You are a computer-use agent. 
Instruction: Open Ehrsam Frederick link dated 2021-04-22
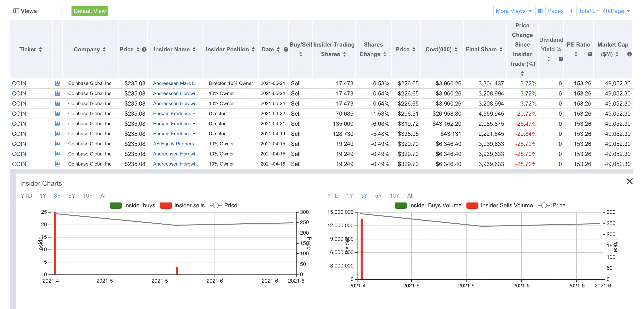pyautogui.click(x=177, y=113)
